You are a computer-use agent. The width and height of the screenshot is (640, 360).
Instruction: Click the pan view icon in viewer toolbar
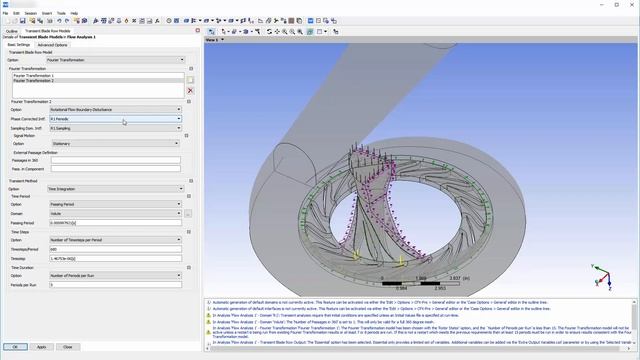(x=277, y=31)
